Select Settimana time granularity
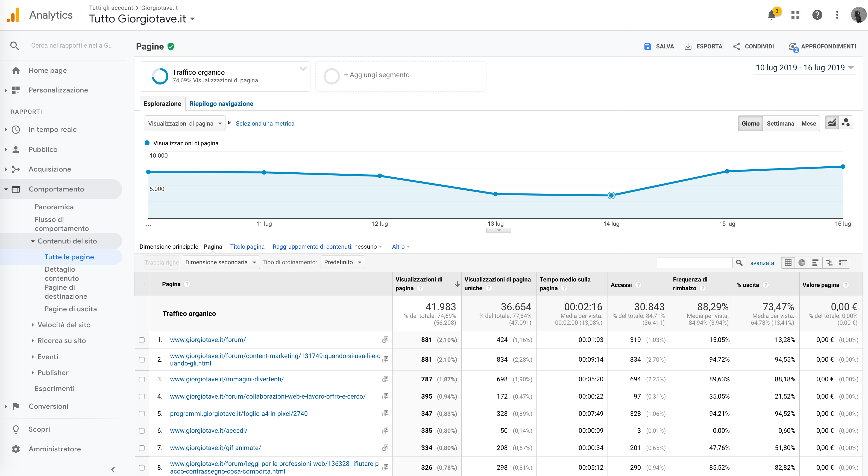This screenshot has height=476, width=868. click(x=780, y=123)
